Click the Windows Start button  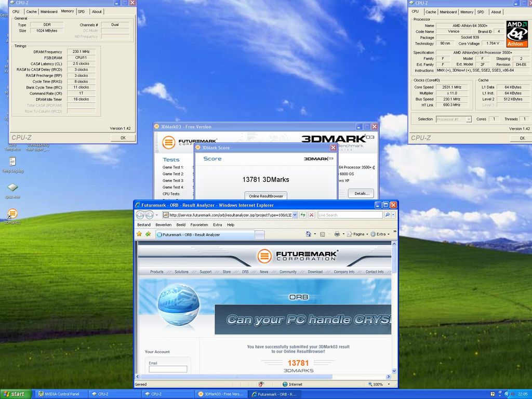(x=15, y=394)
